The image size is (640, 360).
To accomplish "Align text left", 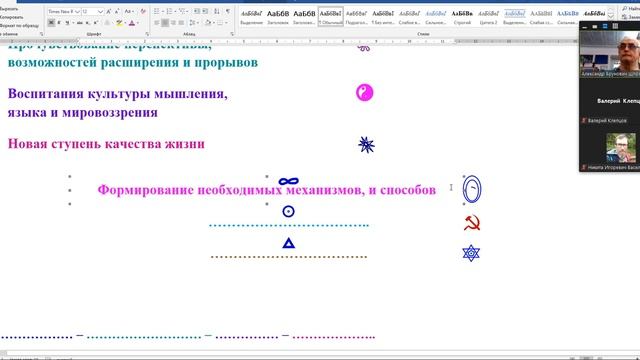I will (x=157, y=23).
